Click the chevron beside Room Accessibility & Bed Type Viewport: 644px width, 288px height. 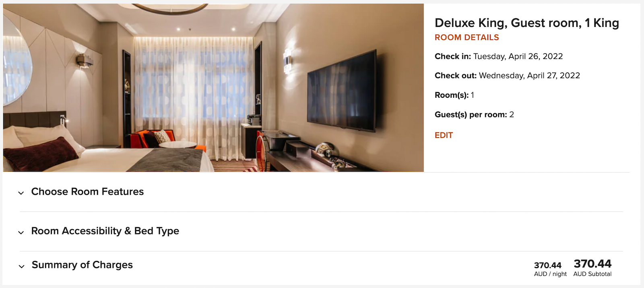coord(21,232)
